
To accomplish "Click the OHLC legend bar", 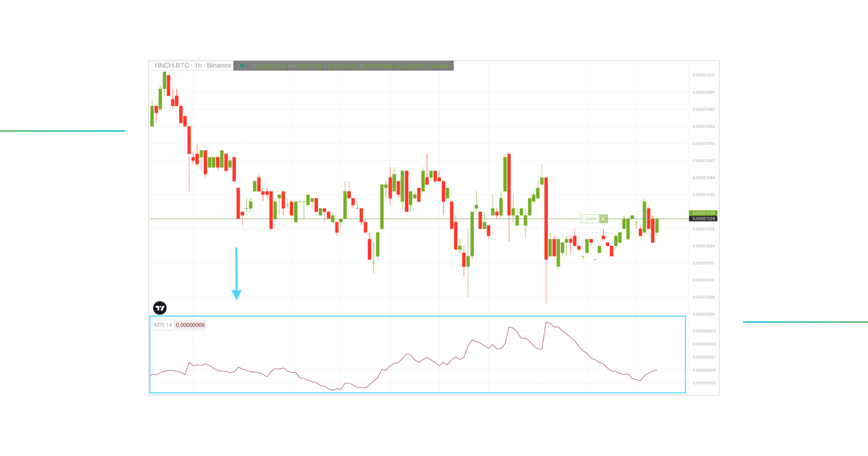I will [x=344, y=66].
